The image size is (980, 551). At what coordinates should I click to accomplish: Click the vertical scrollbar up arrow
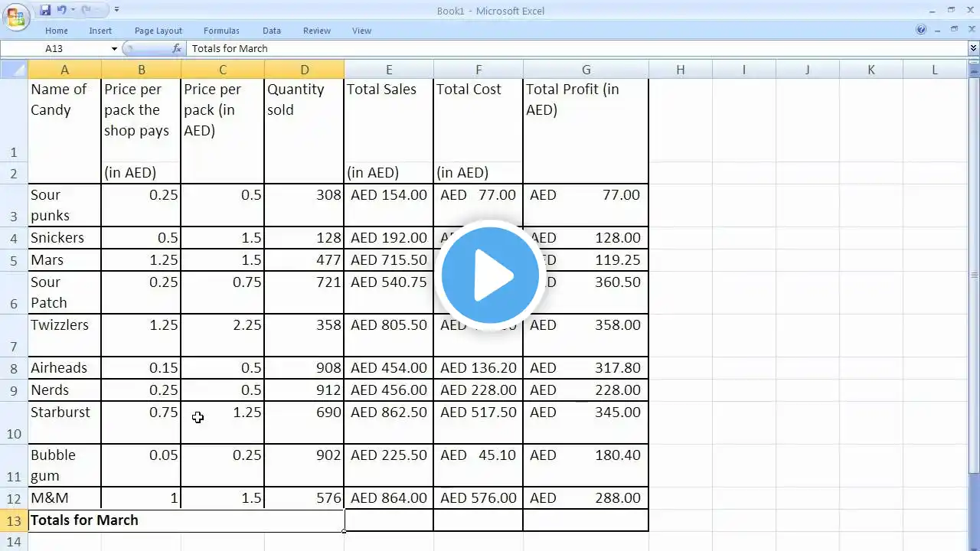(973, 70)
